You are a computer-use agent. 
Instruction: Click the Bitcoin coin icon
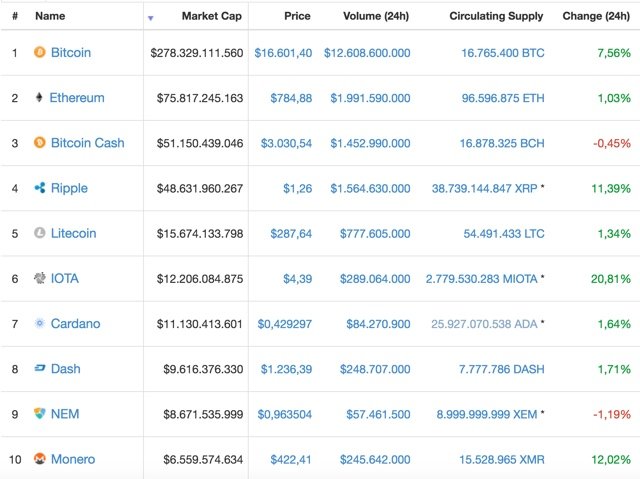[40, 52]
